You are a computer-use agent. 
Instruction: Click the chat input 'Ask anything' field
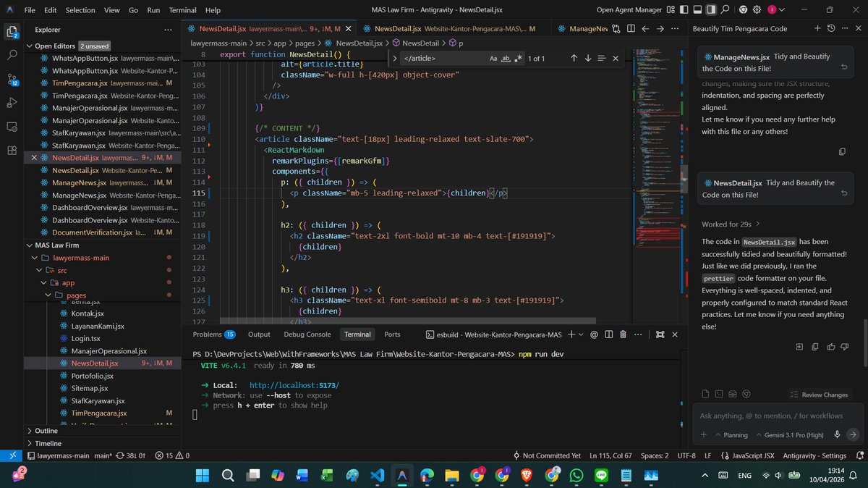tap(780, 416)
